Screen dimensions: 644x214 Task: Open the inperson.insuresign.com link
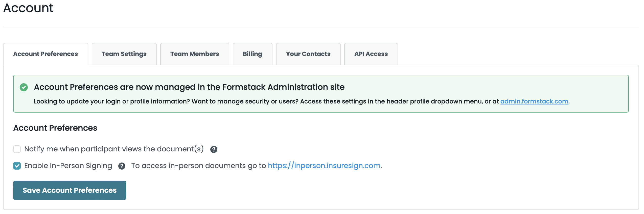click(x=324, y=166)
